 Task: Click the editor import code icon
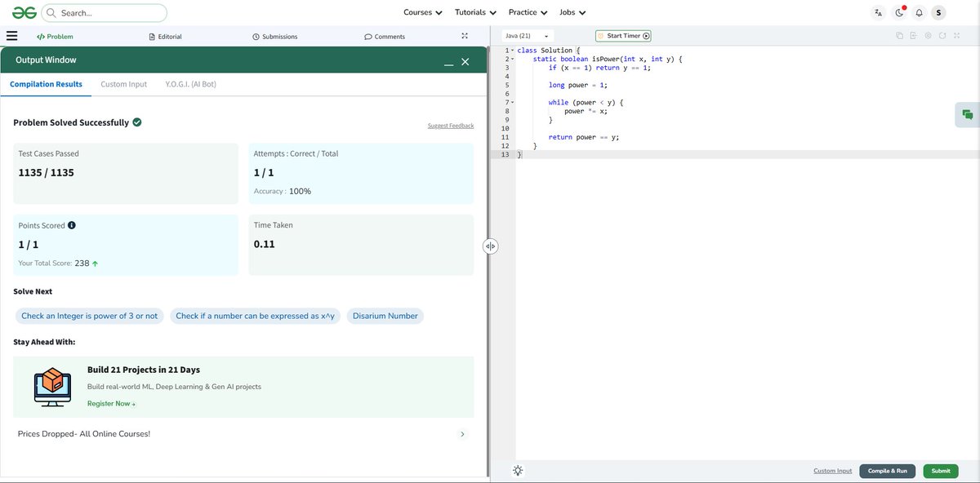tap(914, 36)
